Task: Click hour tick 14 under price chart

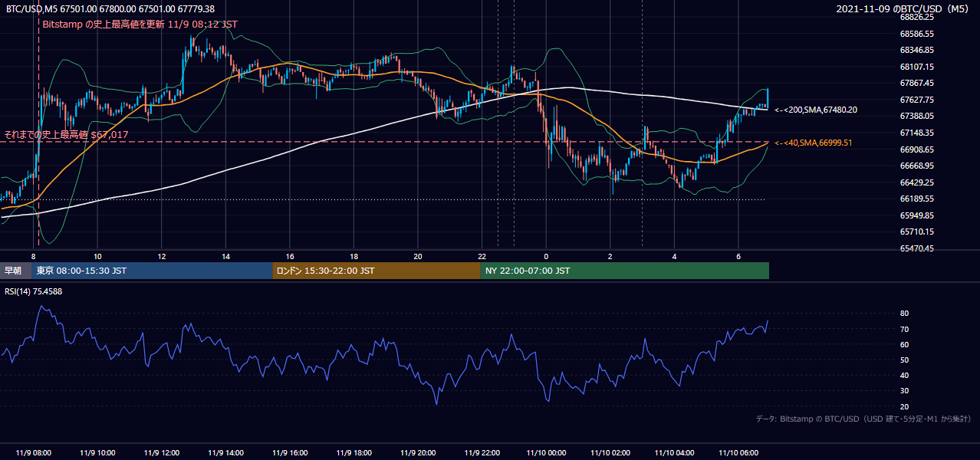Action: [225, 256]
